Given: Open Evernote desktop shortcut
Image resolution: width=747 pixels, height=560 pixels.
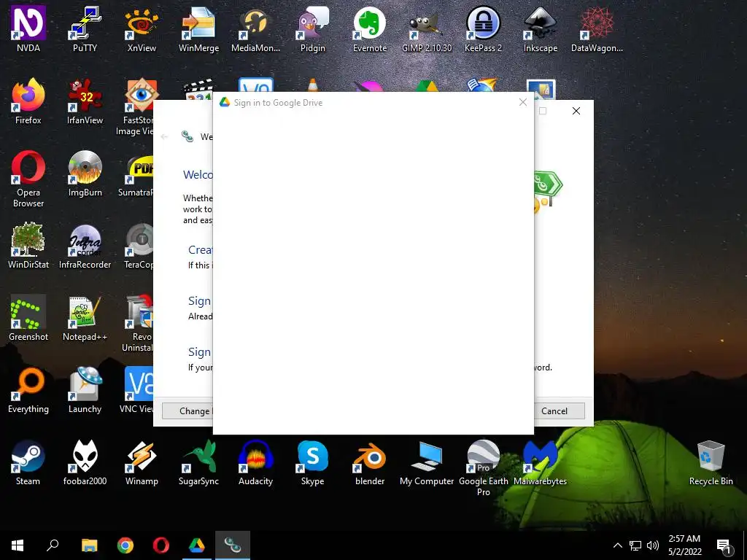Looking at the screenshot, I should (x=370, y=28).
